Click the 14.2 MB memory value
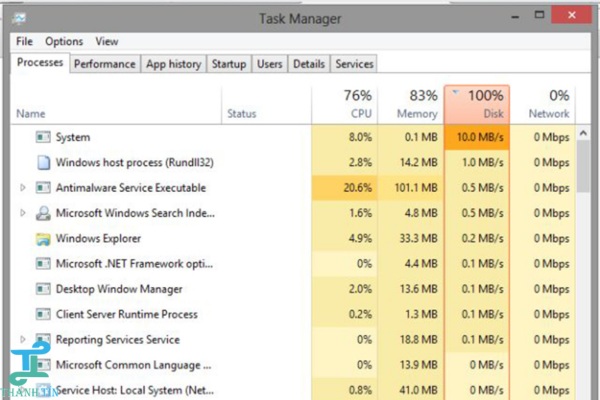 (x=419, y=162)
